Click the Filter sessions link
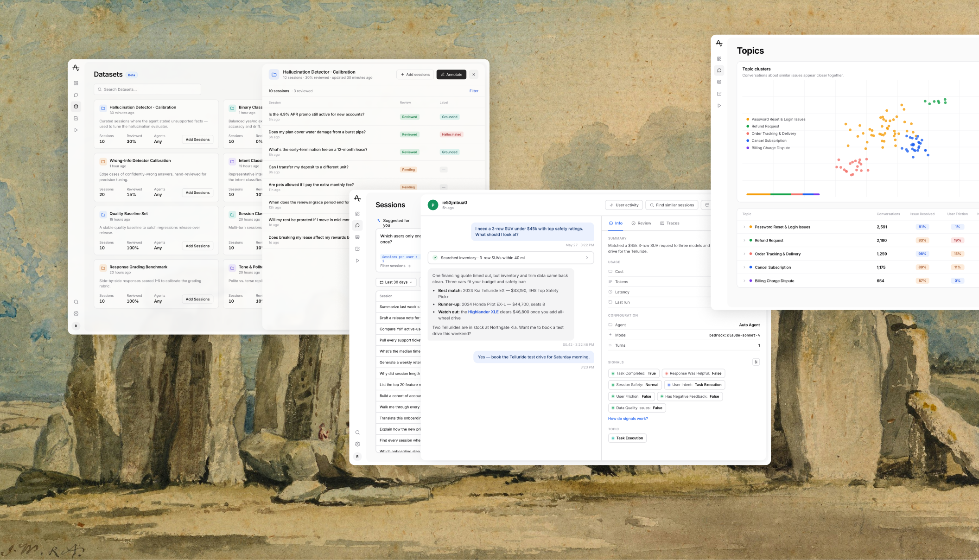Image resolution: width=979 pixels, height=560 pixels. (395, 266)
